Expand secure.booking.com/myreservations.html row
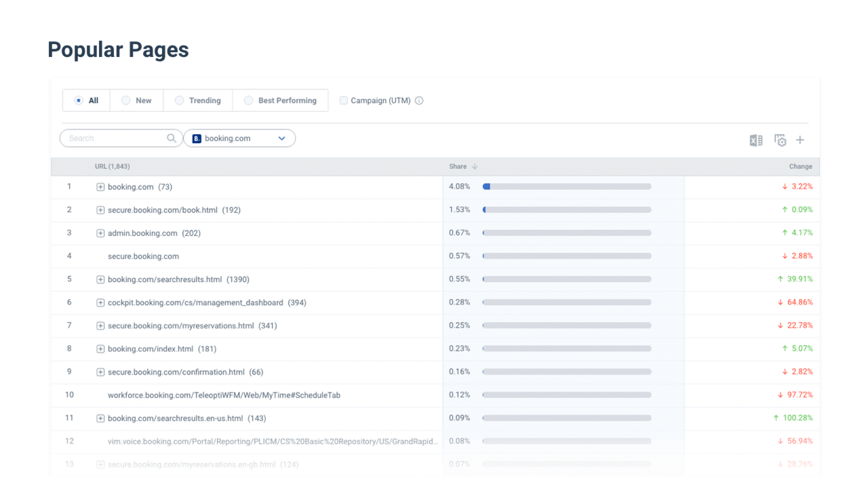This screenshot has width=868, height=487. pyautogui.click(x=100, y=326)
